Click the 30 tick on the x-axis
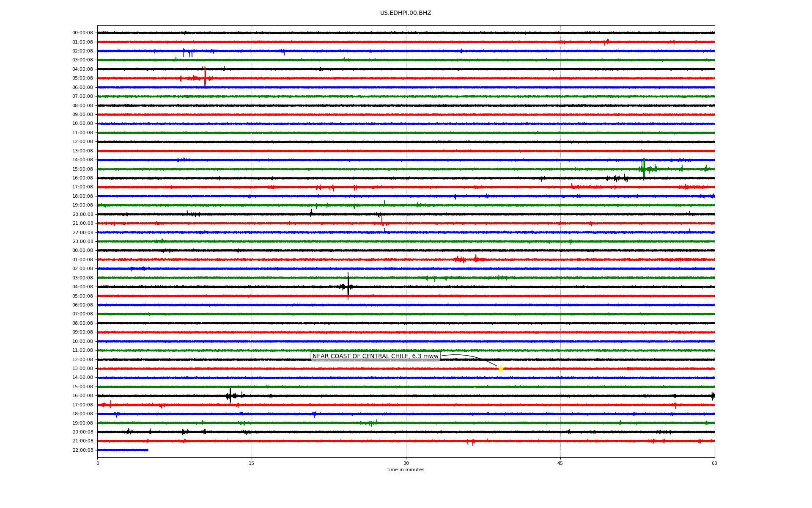This screenshot has height=508, width=812. pos(406,463)
